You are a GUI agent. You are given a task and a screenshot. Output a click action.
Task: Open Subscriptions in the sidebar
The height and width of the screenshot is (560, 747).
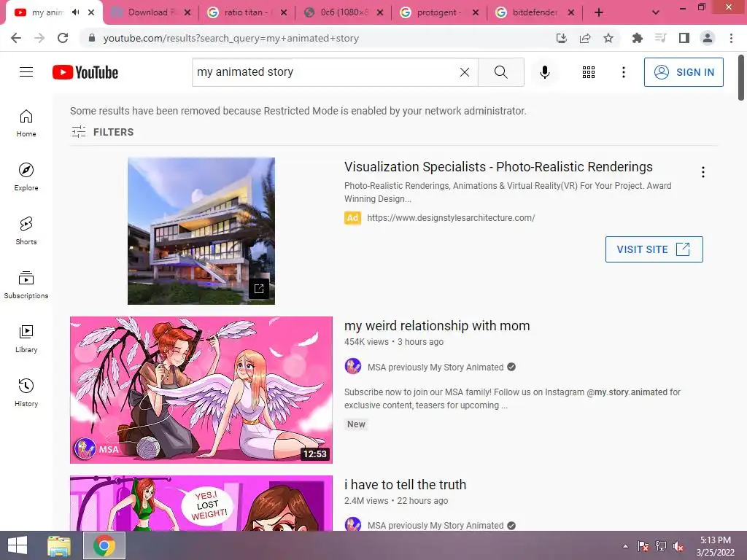point(26,285)
